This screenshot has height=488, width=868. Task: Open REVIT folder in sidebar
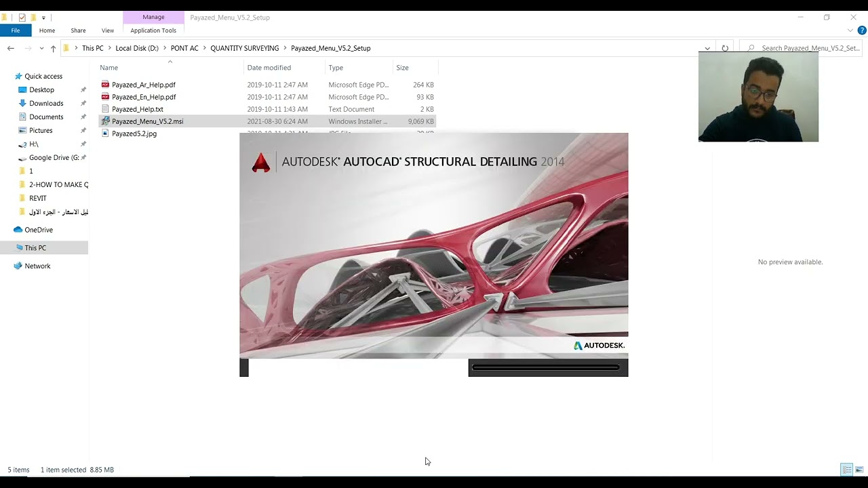[38, 199]
